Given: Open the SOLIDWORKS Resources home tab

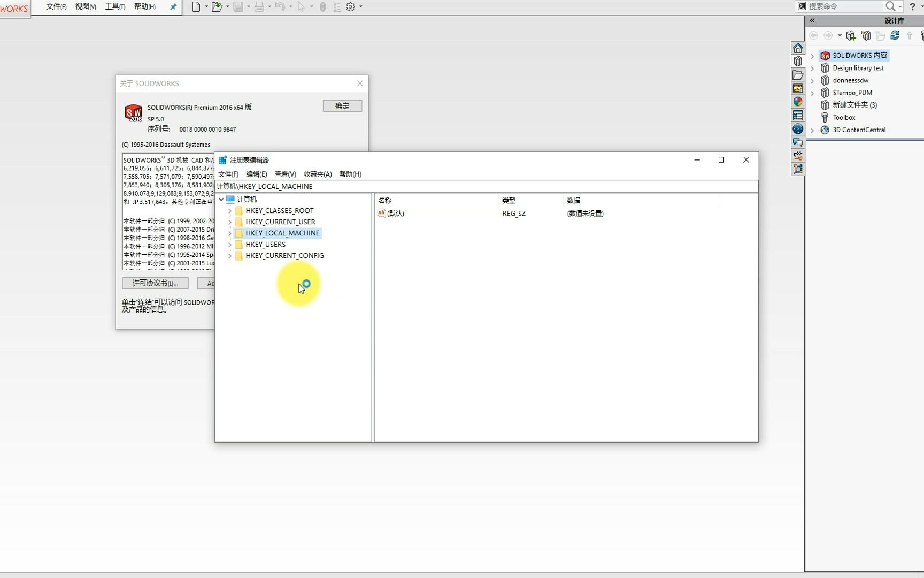Looking at the screenshot, I should point(798,48).
